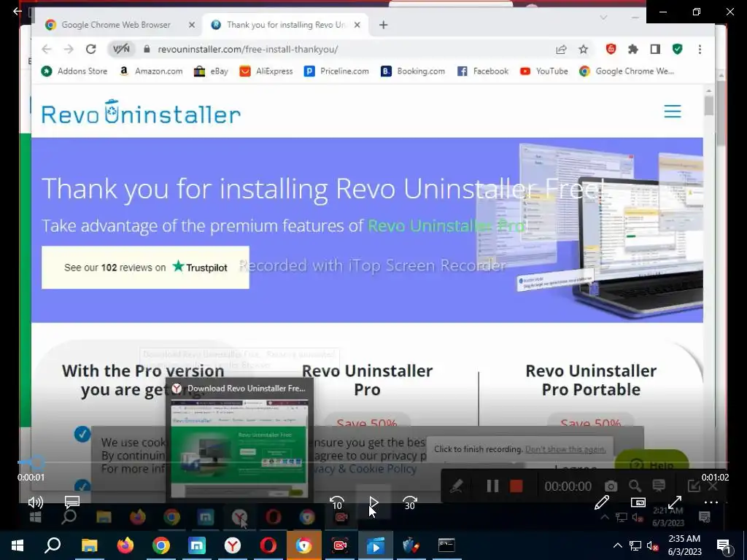Launch File Explorer from the taskbar
This screenshot has height=560, width=747.
pos(89,545)
